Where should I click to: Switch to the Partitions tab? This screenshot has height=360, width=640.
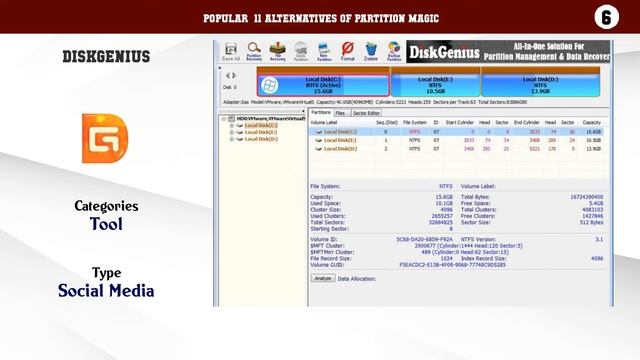coord(321,113)
